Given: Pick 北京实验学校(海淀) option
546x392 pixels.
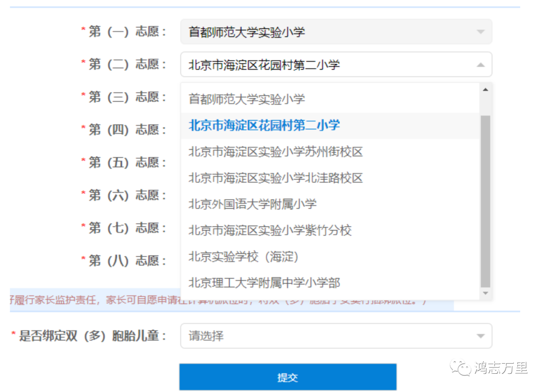Looking at the screenshot, I should point(330,257).
